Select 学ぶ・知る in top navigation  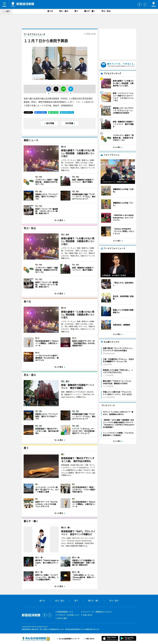click(x=106, y=11)
